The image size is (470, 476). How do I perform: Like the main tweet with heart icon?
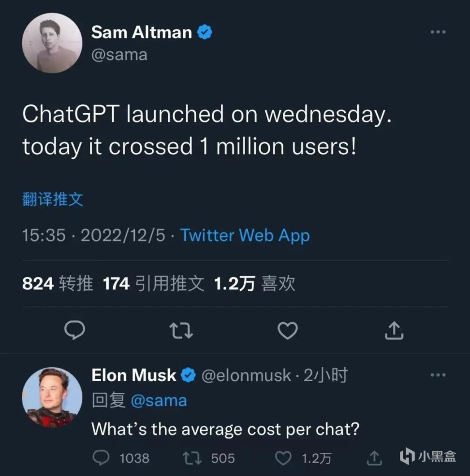(288, 331)
